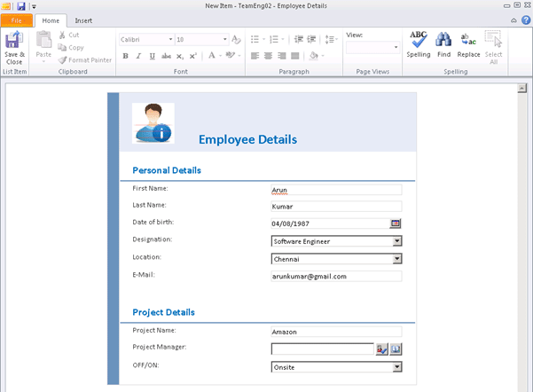
Task: Align text left
Action: pos(255,56)
